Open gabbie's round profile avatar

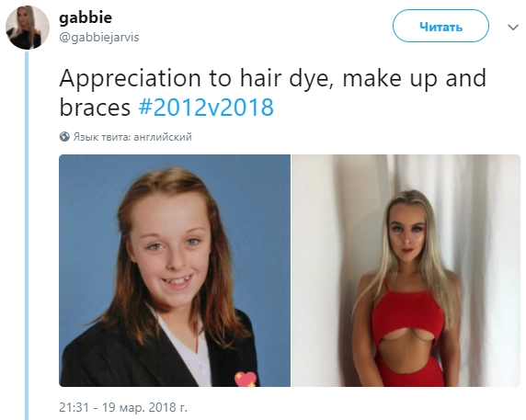point(28,28)
